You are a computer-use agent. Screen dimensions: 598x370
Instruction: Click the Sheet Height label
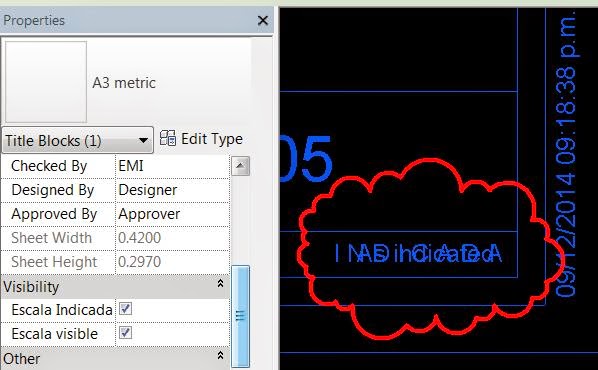[x=54, y=262]
